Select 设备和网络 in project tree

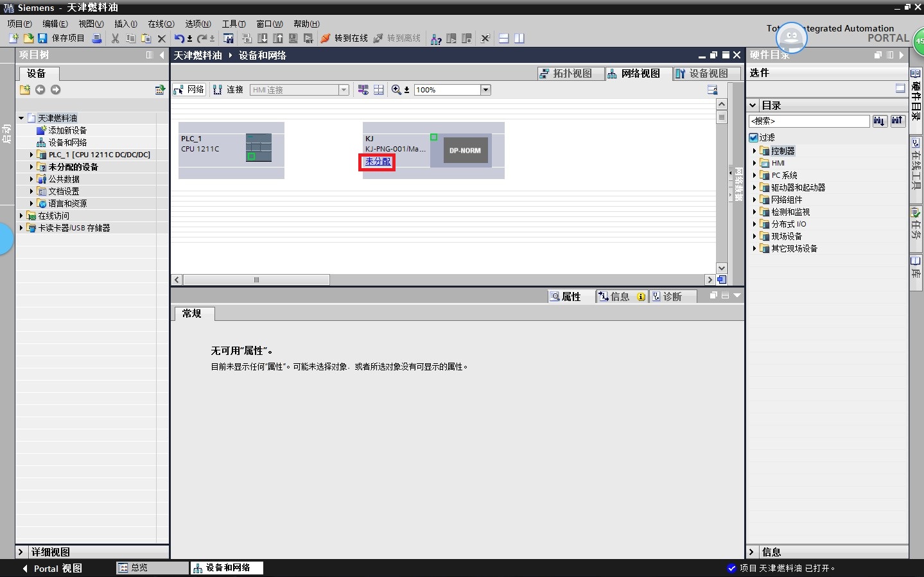click(x=67, y=142)
